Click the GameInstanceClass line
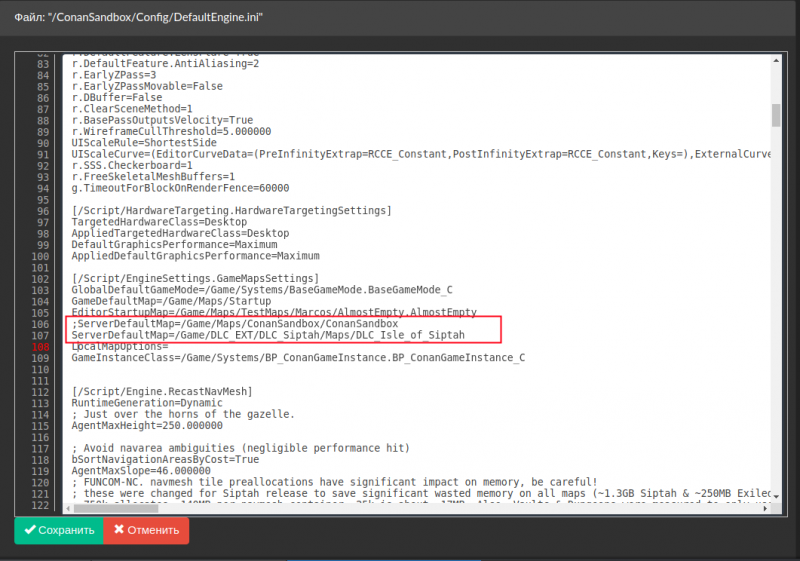 [x=298, y=358]
